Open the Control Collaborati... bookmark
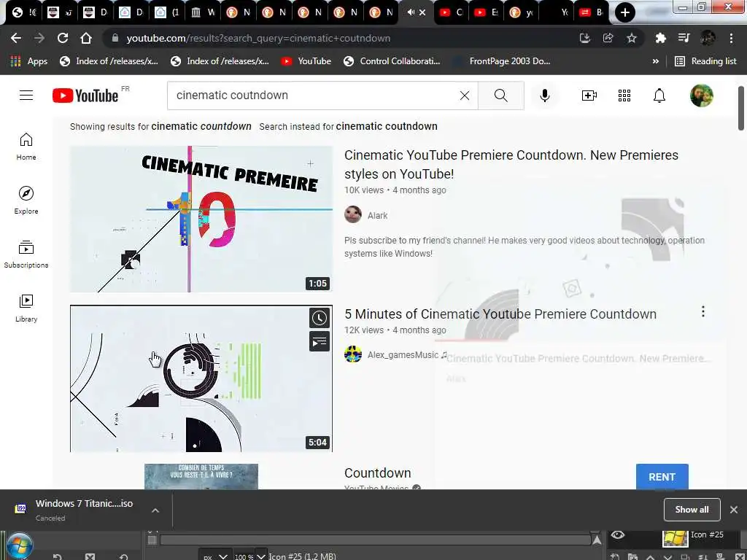The height and width of the screenshot is (560, 747). 392,61
